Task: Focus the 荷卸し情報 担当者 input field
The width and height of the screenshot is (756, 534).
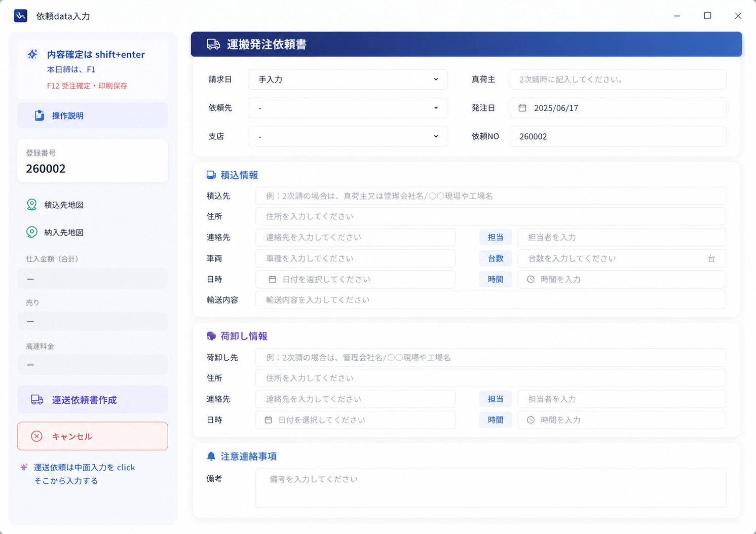Action: coord(622,399)
